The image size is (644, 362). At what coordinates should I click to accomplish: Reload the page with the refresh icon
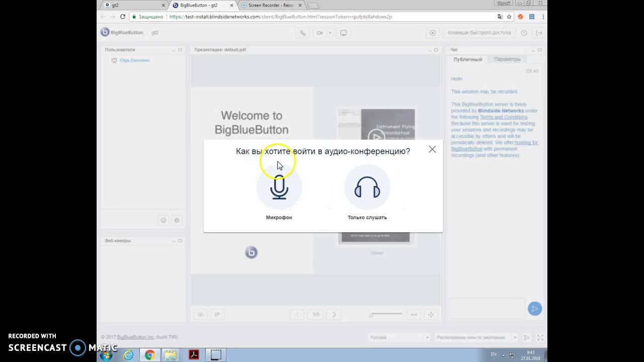click(x=122, y=17)
